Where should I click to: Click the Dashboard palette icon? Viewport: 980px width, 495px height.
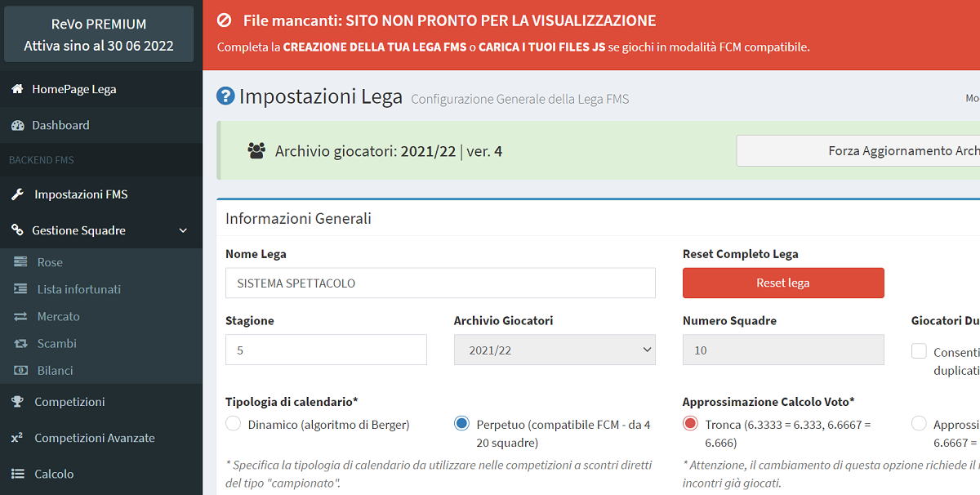pos(16,125)
